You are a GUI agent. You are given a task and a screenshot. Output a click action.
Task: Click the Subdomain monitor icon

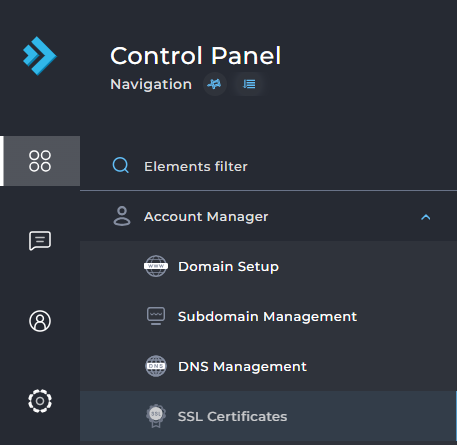156,316
